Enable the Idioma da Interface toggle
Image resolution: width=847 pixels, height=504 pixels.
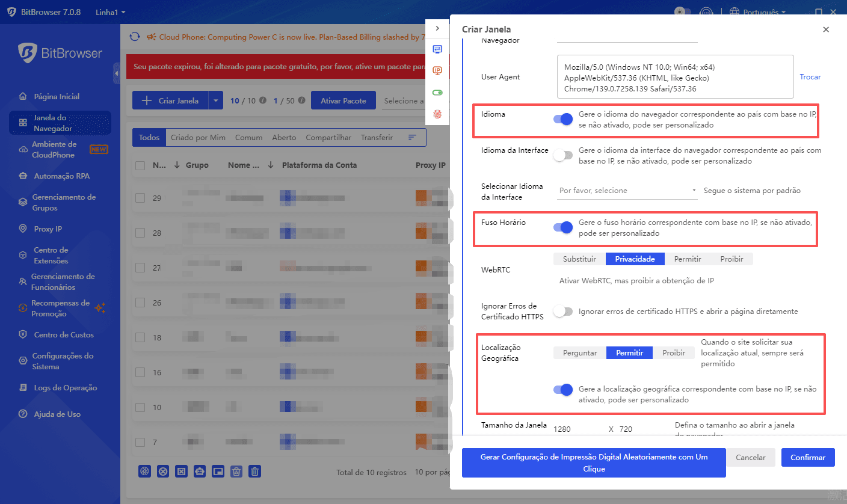pos(563,155)
